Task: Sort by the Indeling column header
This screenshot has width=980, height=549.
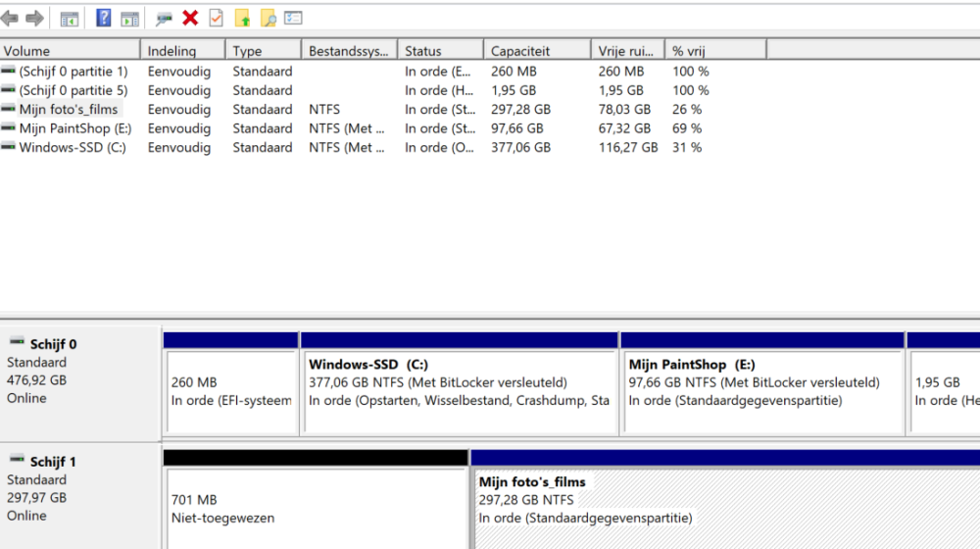Action: tap(182, 51)
